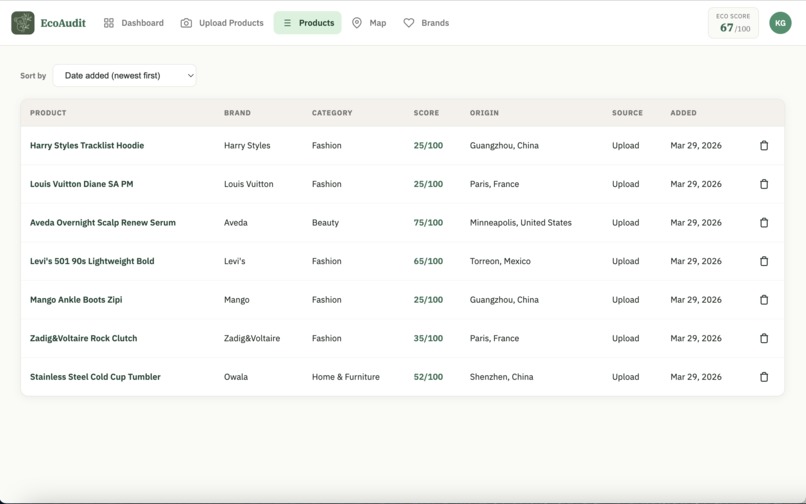Open the Eco Score 67/100 badge

pyautogui.click(x=733, y=23)
